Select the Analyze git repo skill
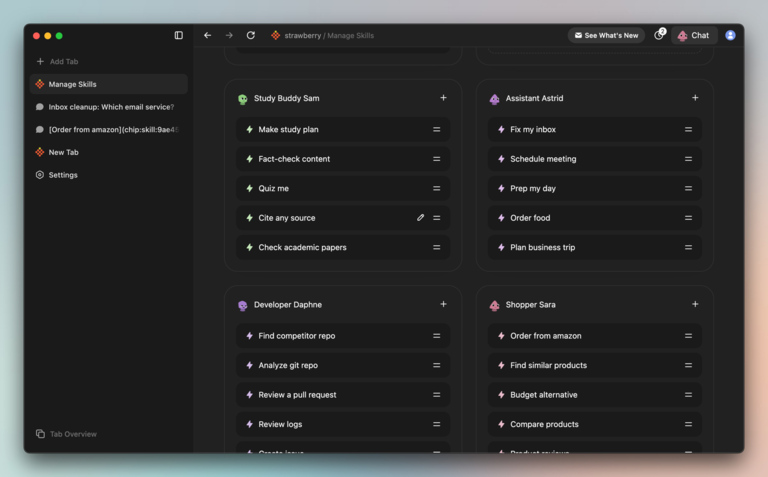768x477 pixels. 343,365
